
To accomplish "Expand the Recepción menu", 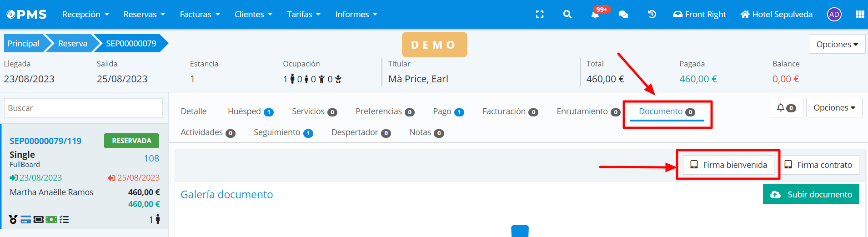I will (85, 15).
